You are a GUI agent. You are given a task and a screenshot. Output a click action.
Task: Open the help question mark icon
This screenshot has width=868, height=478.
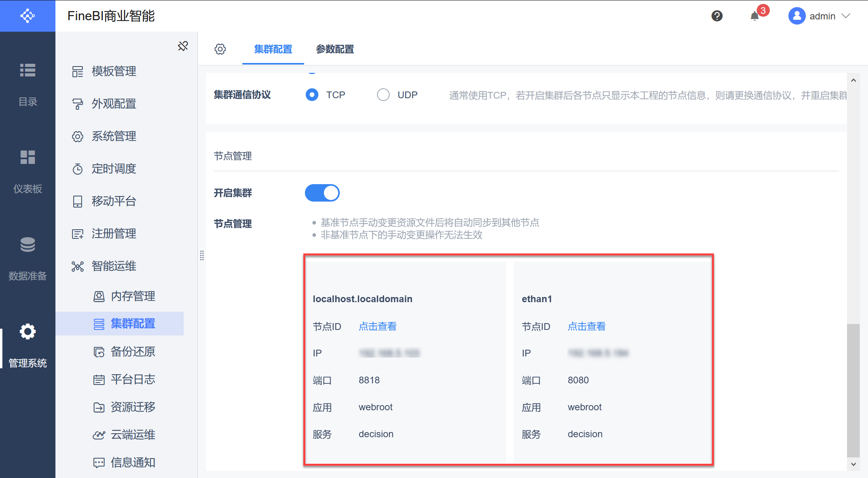click(717, 16)
